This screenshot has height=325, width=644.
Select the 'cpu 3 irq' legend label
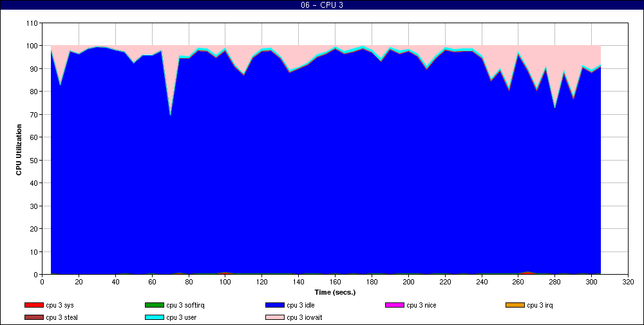(540, 305)
